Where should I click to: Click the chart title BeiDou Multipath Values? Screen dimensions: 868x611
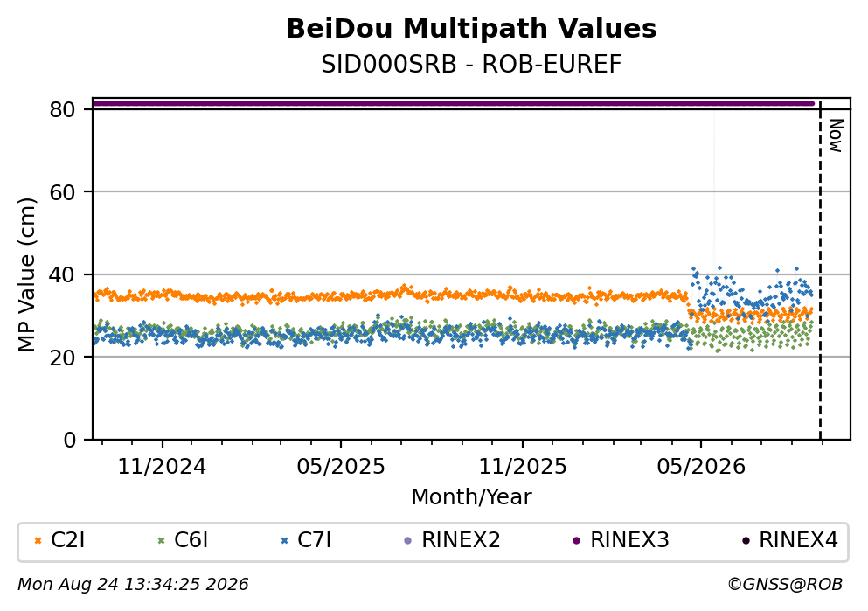click(x=472, y=29)
